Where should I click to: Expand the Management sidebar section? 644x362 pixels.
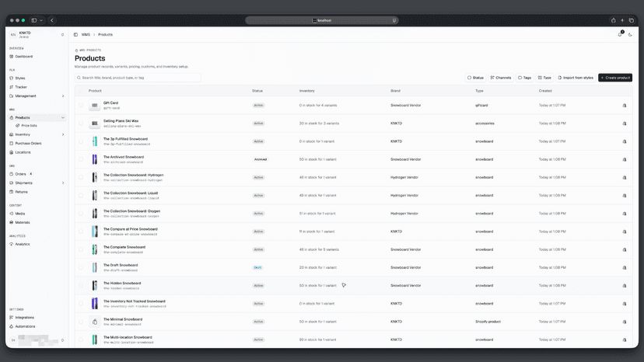tap(63, 96)
